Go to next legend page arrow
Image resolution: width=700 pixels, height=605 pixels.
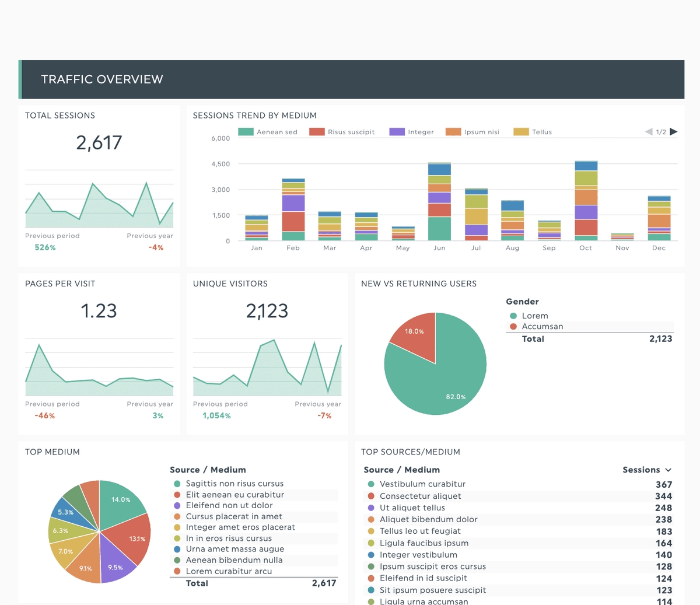pos(674,132)
